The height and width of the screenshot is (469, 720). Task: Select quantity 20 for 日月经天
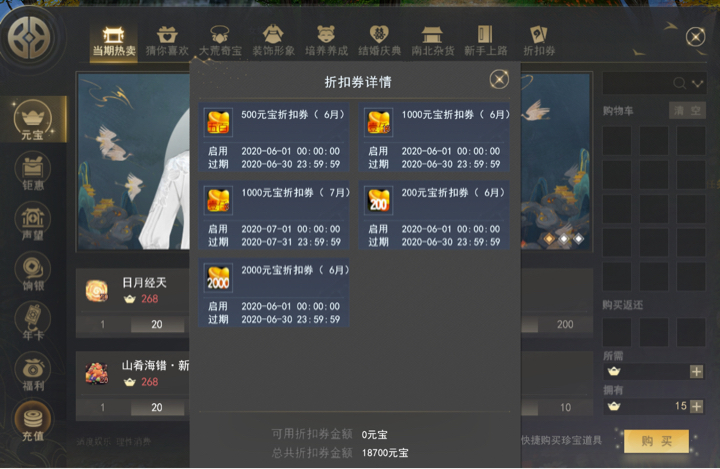tap(157, 324)
